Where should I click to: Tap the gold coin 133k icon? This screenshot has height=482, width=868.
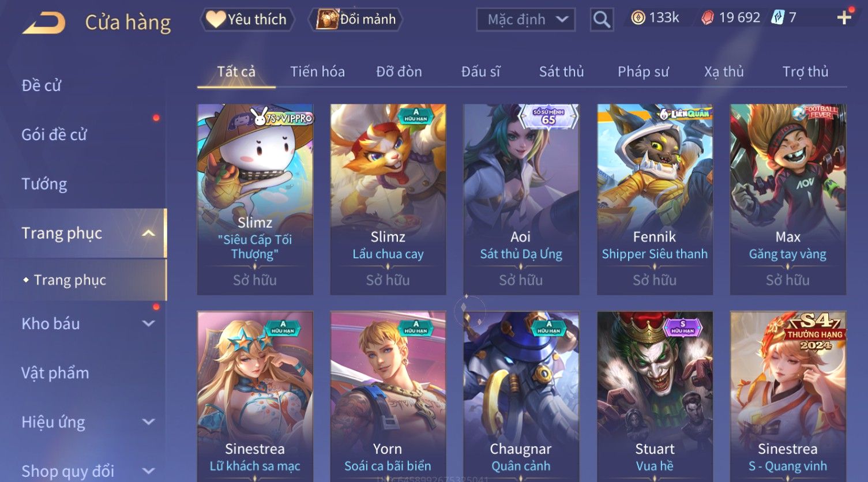638,18
